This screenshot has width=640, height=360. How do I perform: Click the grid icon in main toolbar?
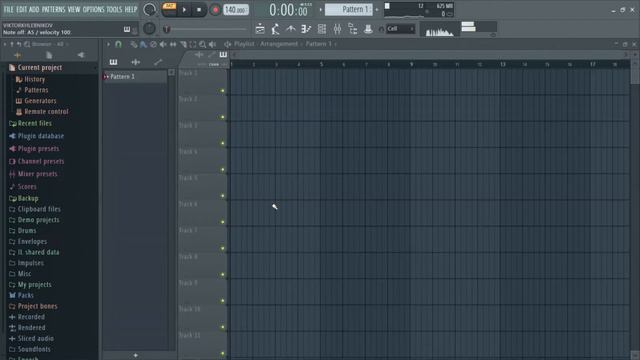point(322,29)
